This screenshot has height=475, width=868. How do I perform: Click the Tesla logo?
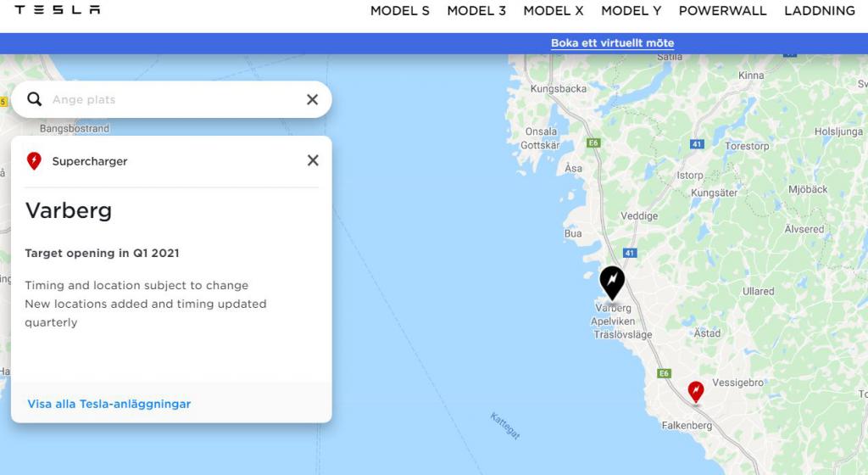[58, 10]
